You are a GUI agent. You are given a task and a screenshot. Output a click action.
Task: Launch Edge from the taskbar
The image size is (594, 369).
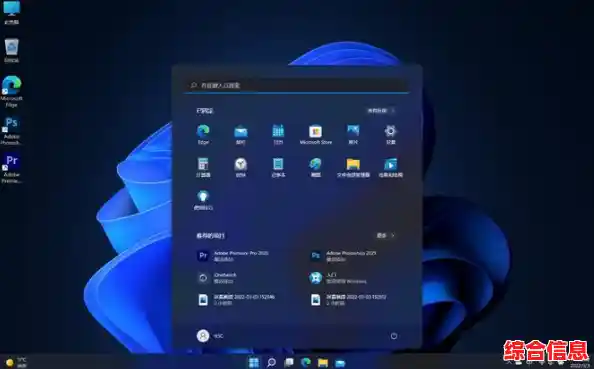(306, 362)
